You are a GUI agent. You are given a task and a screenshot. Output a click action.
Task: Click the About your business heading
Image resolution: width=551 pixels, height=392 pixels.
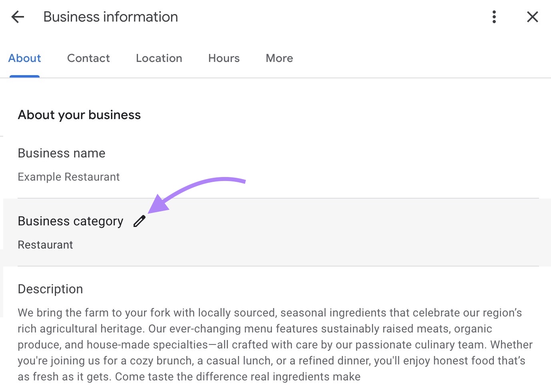pos(79,115)
